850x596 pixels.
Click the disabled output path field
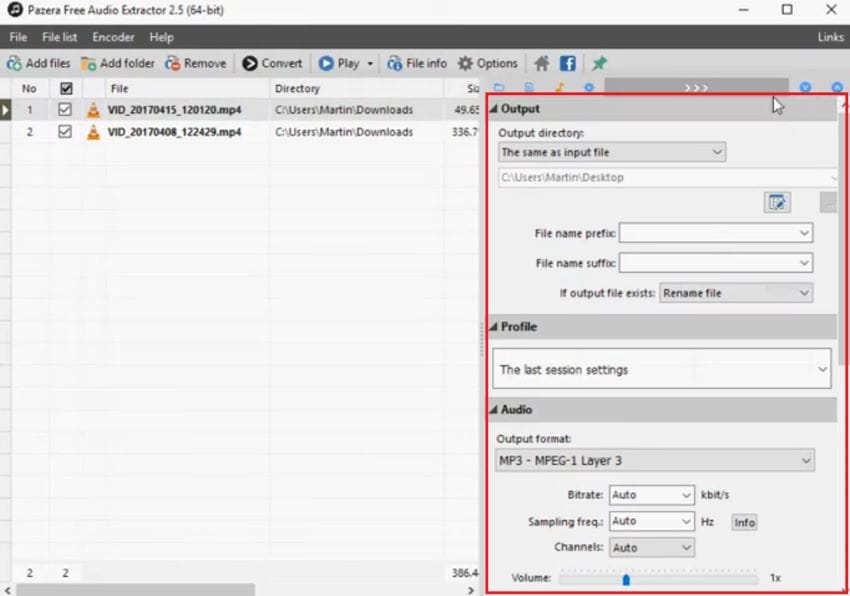668,177
